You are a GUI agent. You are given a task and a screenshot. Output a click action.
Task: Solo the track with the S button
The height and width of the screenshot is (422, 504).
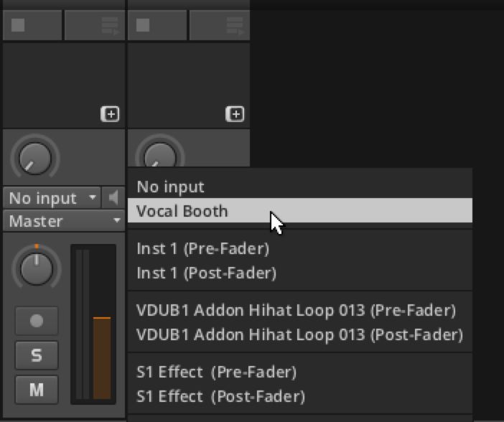tap(37, 355)
